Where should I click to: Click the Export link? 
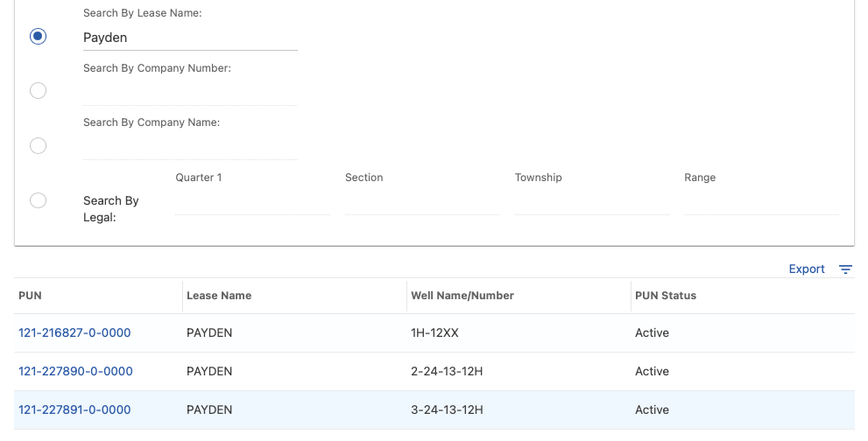pyautogui.click(x=807, y=269)
